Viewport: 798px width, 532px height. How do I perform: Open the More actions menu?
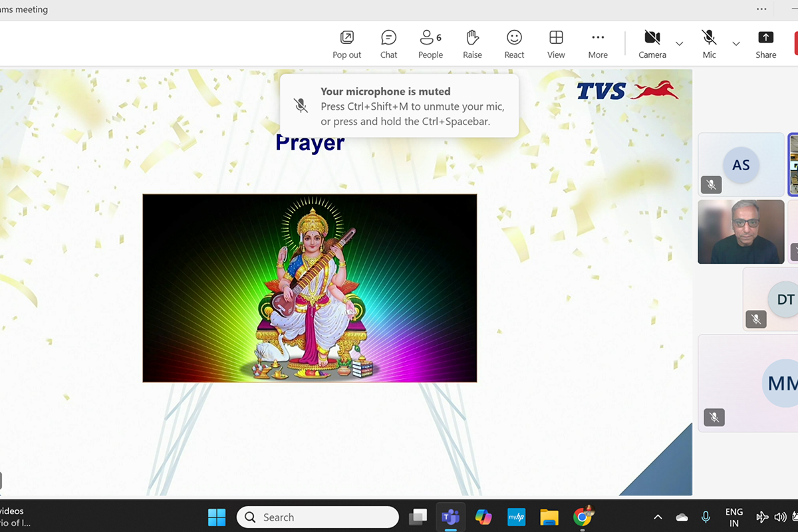598,45
